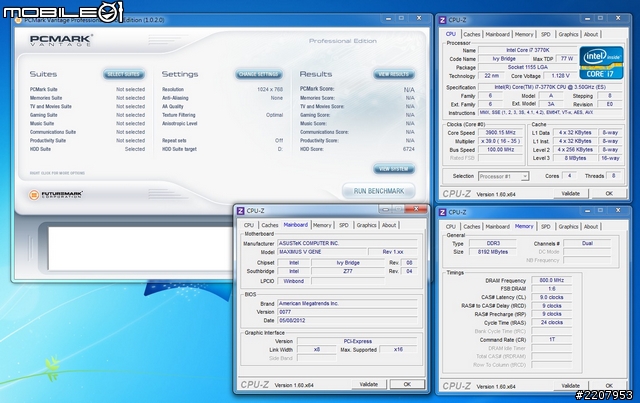Click the PCMark Suite row
Image resolution: width=640 pixels, height=403 pixels.
click(87, 89)
